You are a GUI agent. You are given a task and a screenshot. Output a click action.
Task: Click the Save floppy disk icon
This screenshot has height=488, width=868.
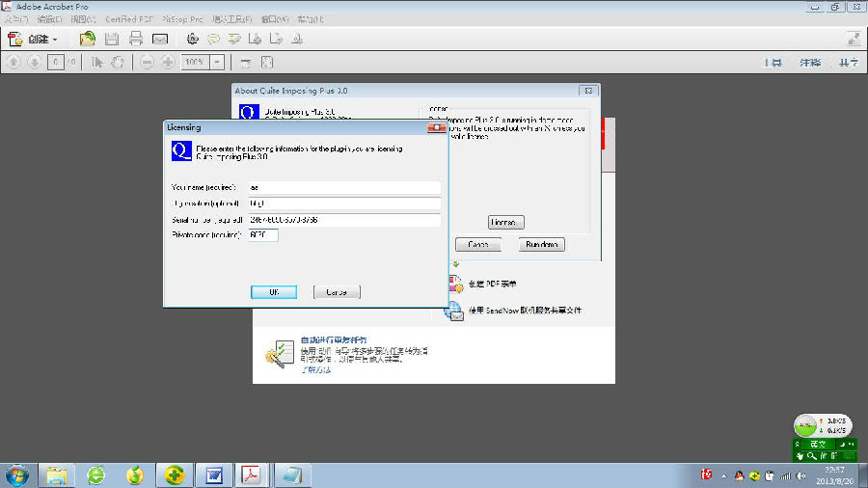(111, 39)
